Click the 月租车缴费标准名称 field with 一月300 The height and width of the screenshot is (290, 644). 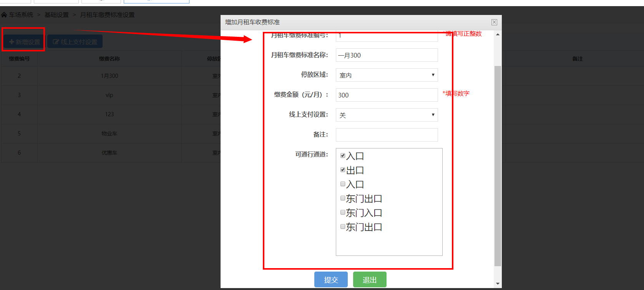[387, 55]
